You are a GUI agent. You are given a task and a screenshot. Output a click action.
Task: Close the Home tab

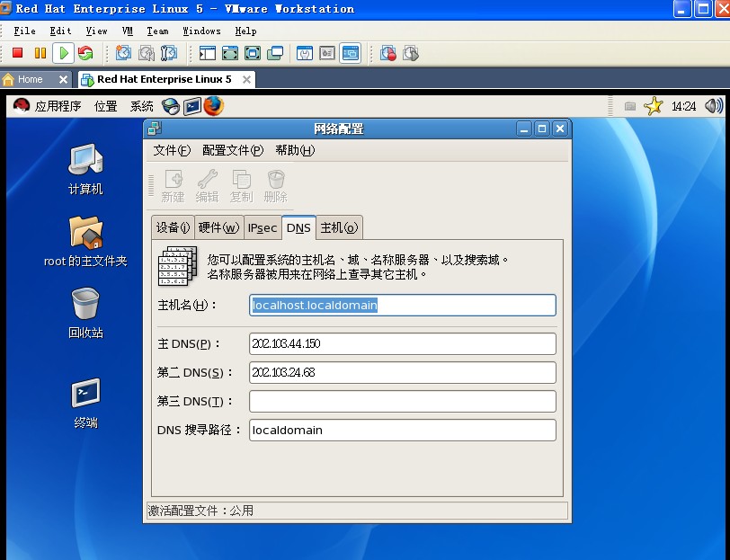[x=63, y=80]
